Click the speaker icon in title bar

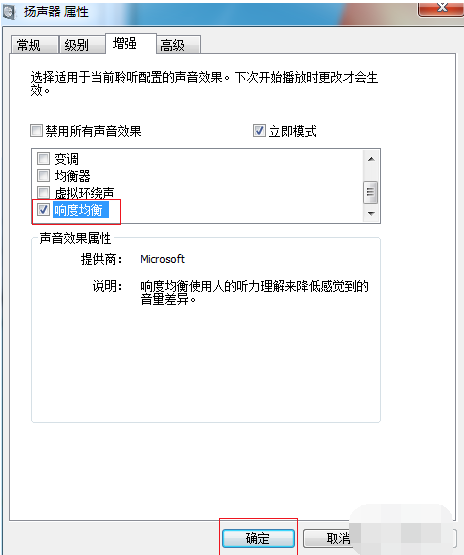9,13
